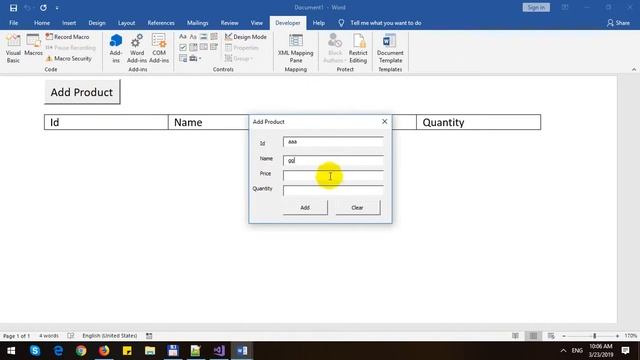Insert Check Box content control
Image resolution: width=640 pixels, height=360 pixels.
[x=183, y=47]
